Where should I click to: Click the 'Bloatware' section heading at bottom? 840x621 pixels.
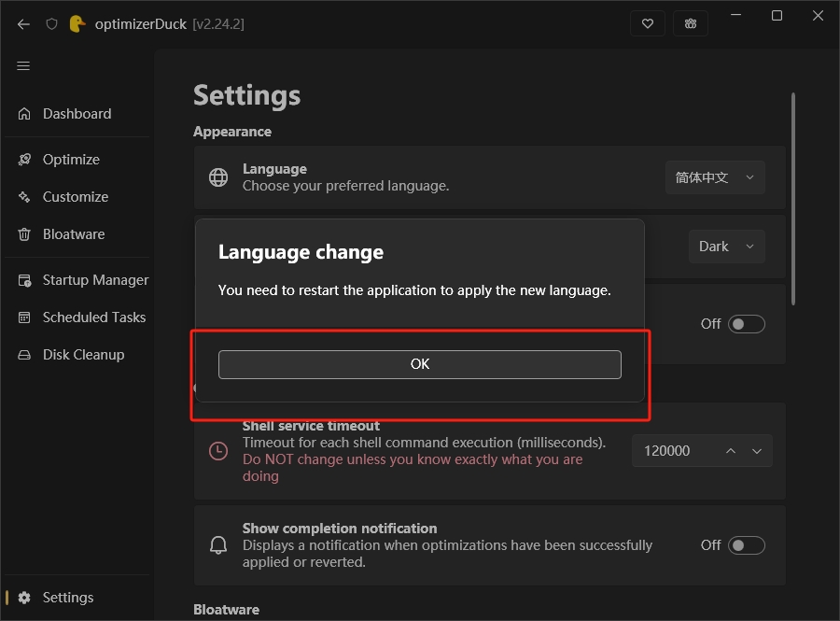226,610
